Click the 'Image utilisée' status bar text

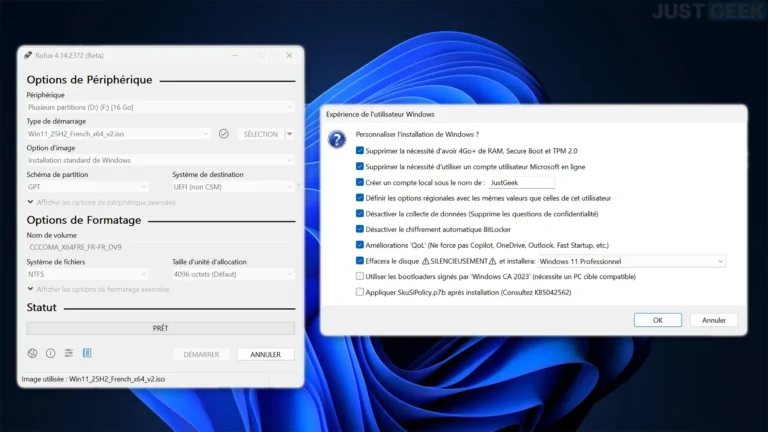93,379
